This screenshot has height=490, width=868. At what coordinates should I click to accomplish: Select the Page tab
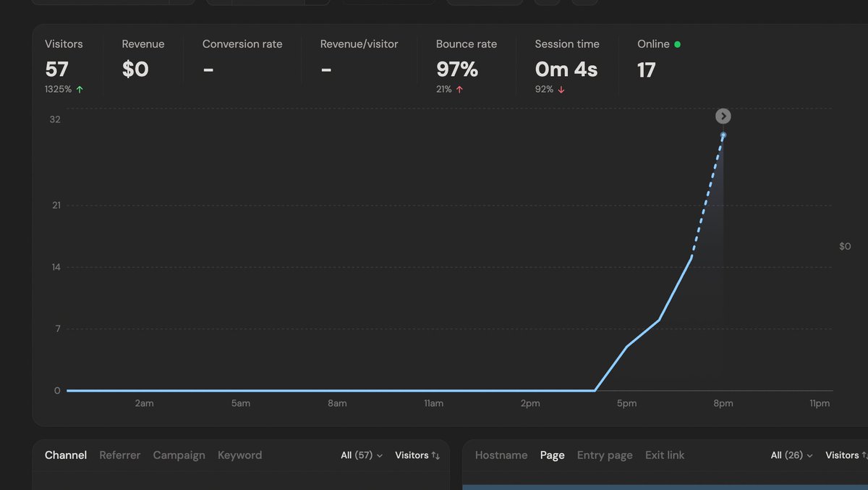coord(552,455)
